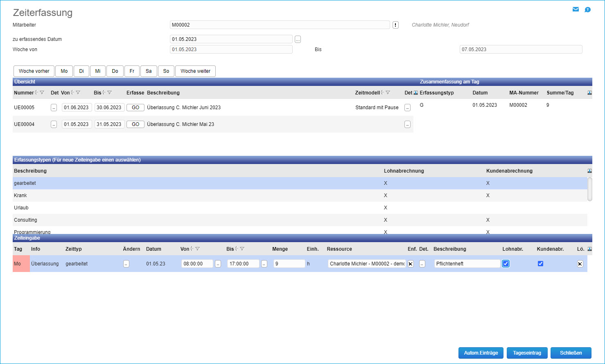The width and height of the screenshot is (605, 364).
Task: Click the Mitarbeiter field M00002
Action: 280,25
